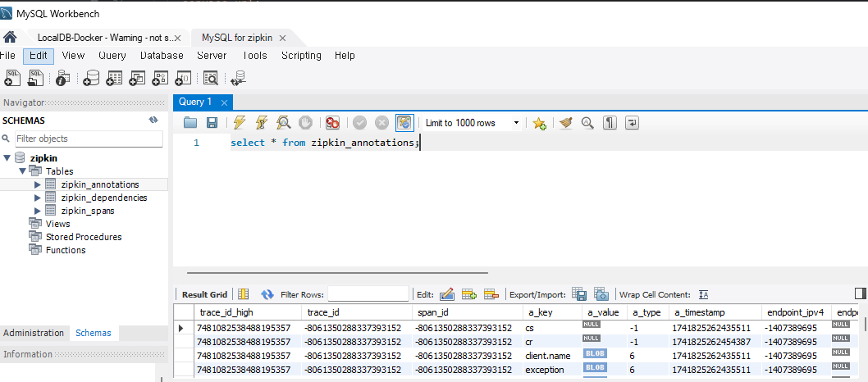Beautify the SQL with broom icon

pos(566,123)
